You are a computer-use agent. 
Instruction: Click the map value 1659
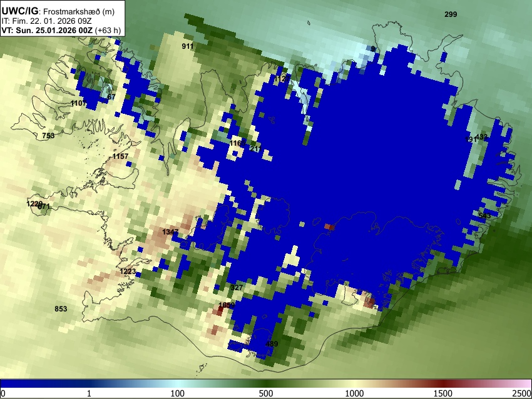[x=227, y=305]
